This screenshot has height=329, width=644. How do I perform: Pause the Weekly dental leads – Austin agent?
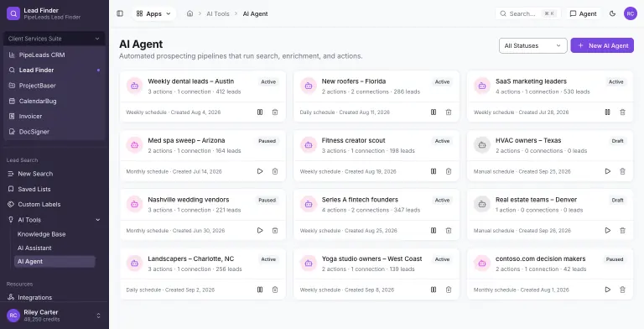pyautogui.click(x=260, y=112)
